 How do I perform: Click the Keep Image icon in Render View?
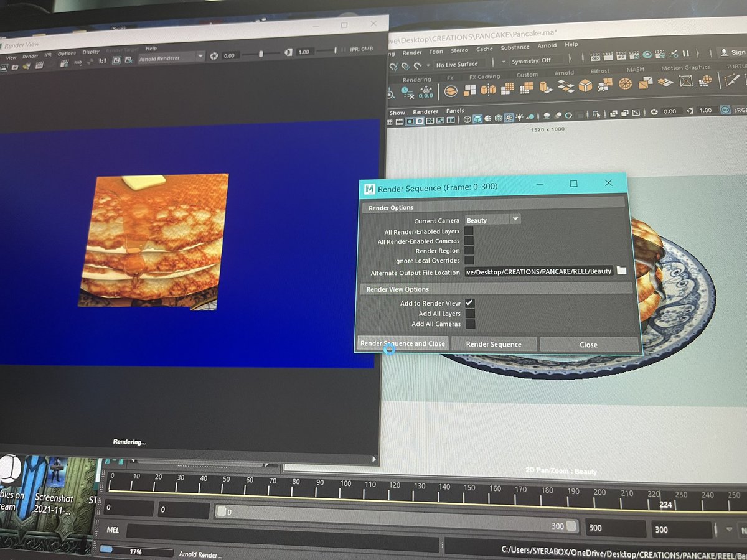116,60
